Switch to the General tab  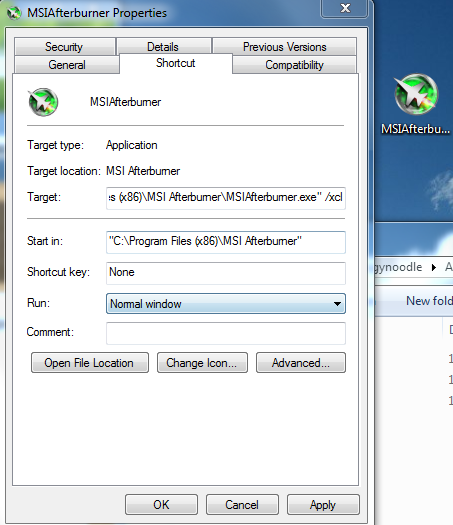[x=67, y=65]
